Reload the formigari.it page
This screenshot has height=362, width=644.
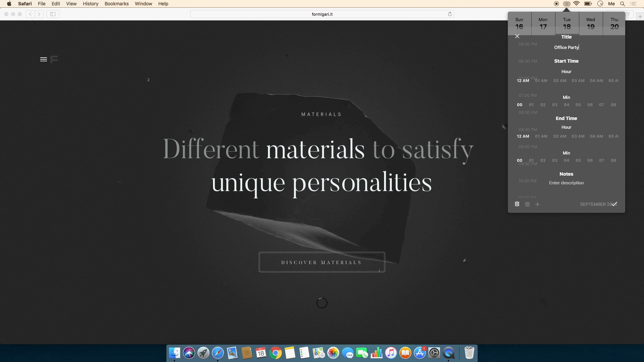[x=450, y=14]
